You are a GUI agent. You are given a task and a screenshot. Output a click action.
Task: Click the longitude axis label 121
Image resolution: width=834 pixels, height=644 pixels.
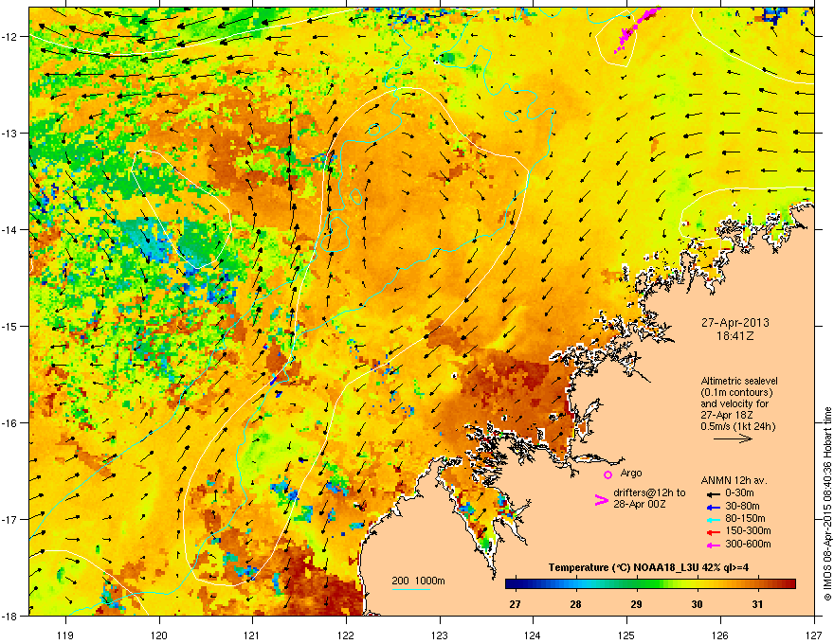click(x=252, y=635)
